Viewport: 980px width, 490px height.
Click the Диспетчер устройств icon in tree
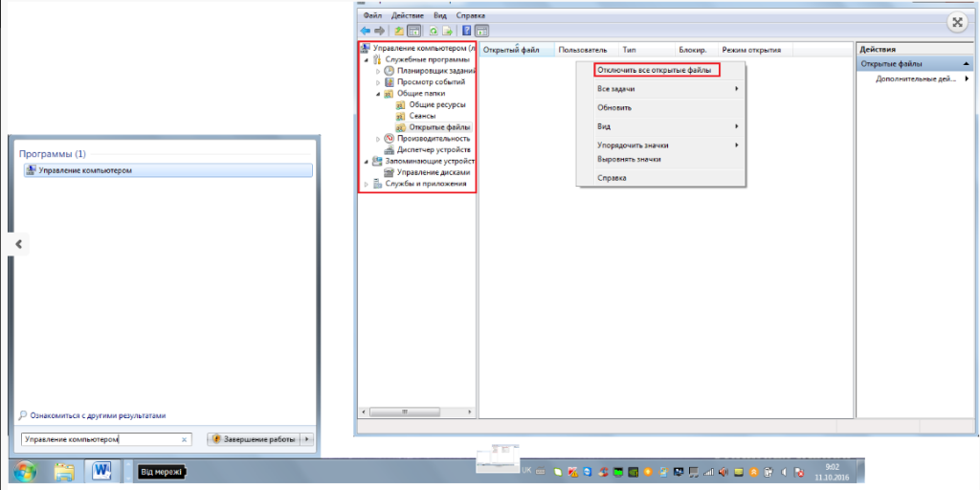point(389,150)
